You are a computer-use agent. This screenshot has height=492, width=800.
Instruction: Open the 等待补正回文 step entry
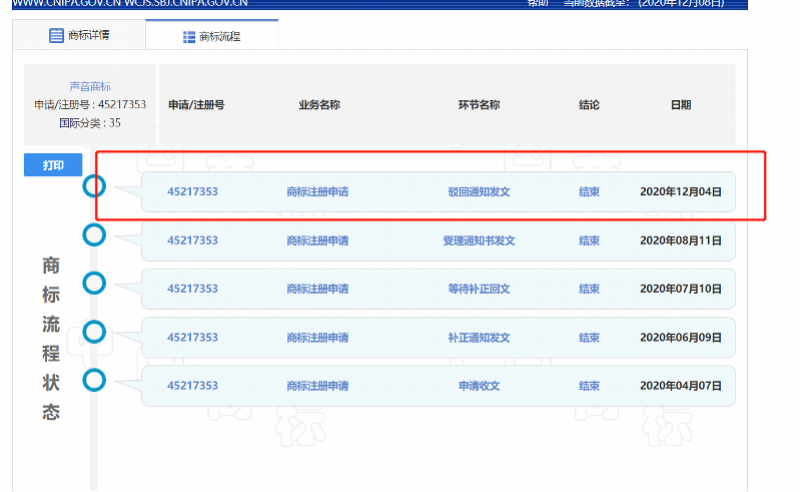478,289
